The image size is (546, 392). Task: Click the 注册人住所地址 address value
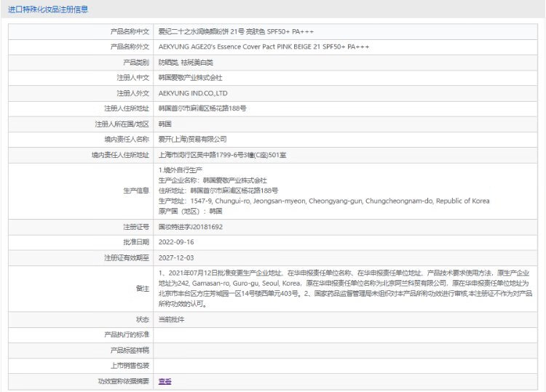(x=202, y=108)
